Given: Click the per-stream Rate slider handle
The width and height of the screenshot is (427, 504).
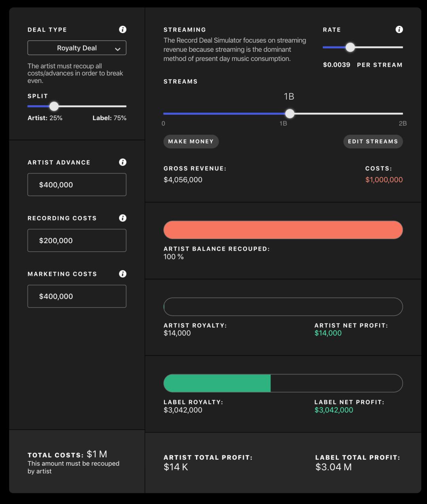Looking at the screenshot, I should 350,47.
